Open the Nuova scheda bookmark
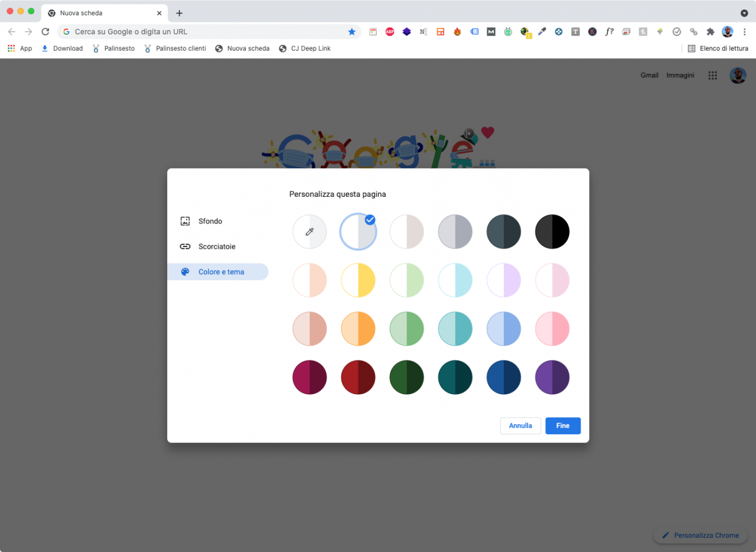This screenshot has height=552, width=756. (242, 48)
